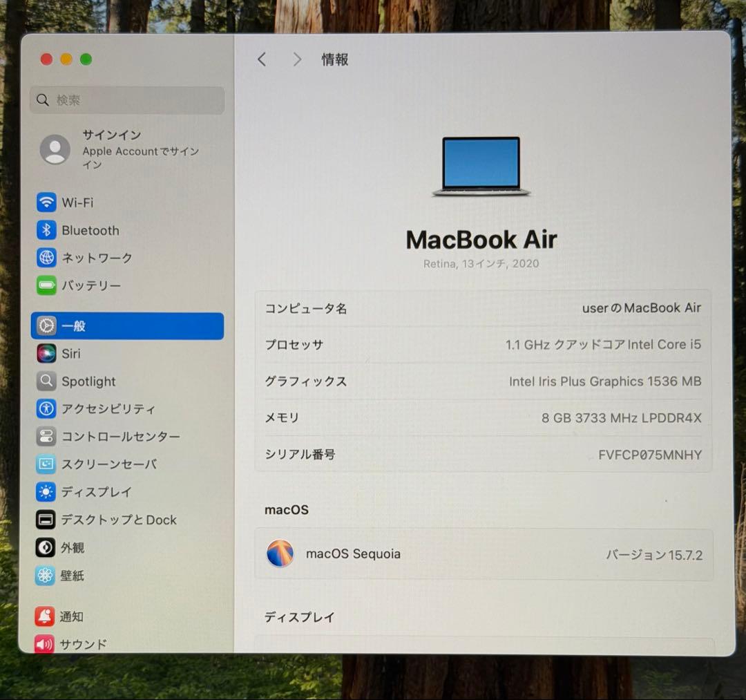Click the back chevron arrow
746x700 pixels.
(x=262, y=59)
